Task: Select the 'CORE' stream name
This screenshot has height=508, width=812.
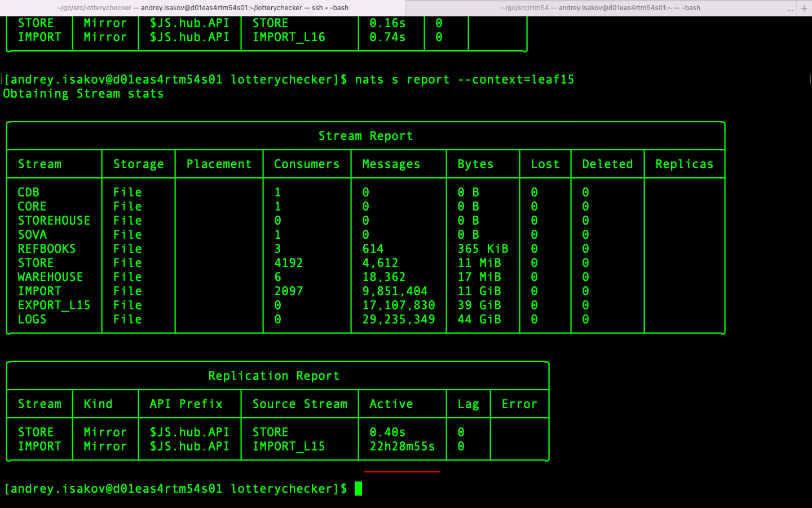Action: (32, 207)
